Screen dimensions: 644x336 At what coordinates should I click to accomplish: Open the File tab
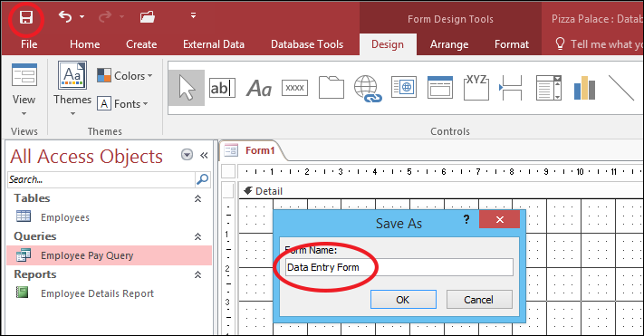tap(29, 44)
